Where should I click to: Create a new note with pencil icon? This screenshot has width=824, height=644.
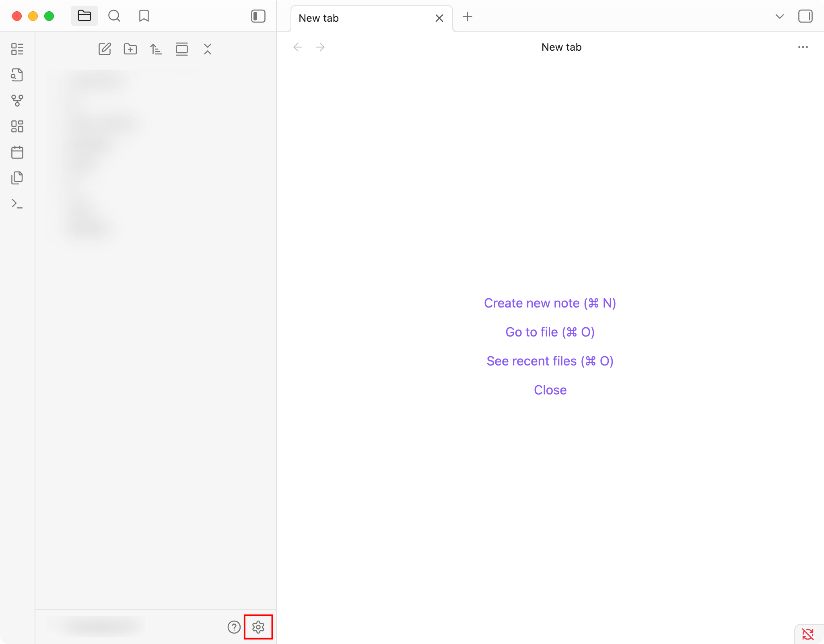tap(105, 49)
